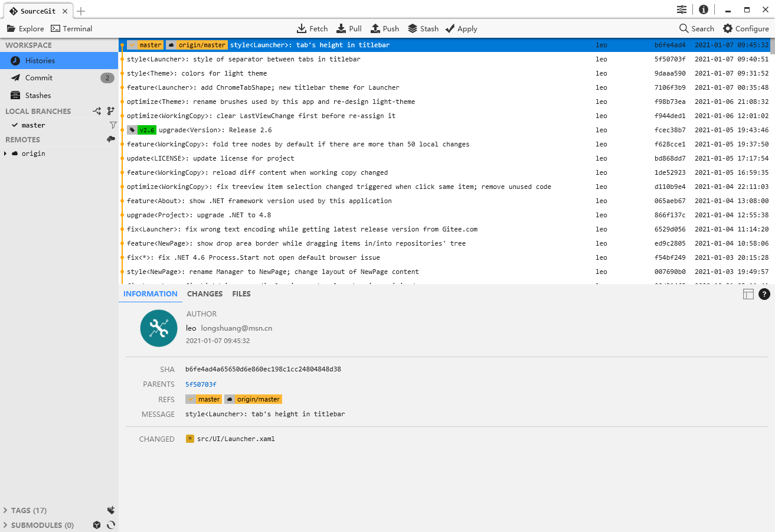The height and width of the screenshot is (532, 775).
Task: Toggle the commit detail layout split view
Action: tap(748, 293)
